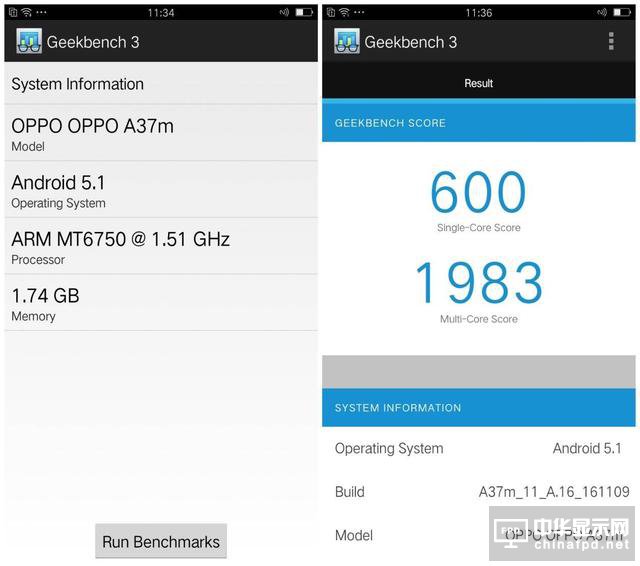Tap the Geekbench 3 app icon on left screen
The width and height of the screenshot is (640, 566).
click(x=30, y=42)
